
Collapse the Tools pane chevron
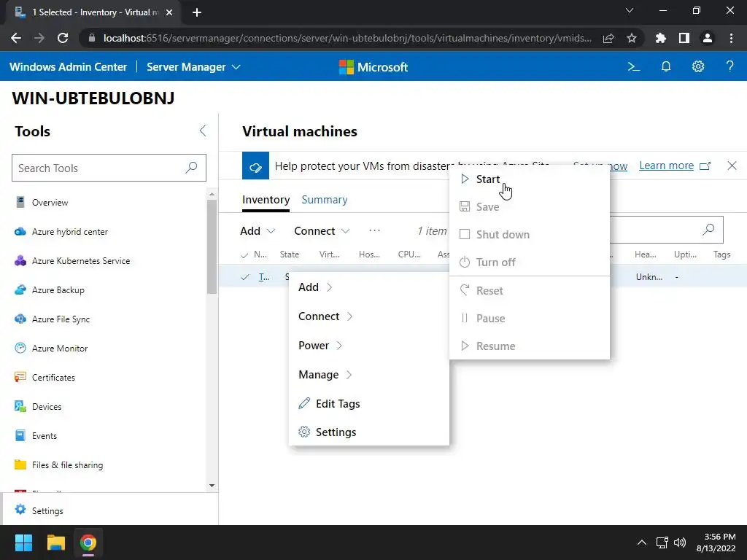pos(203,131)
